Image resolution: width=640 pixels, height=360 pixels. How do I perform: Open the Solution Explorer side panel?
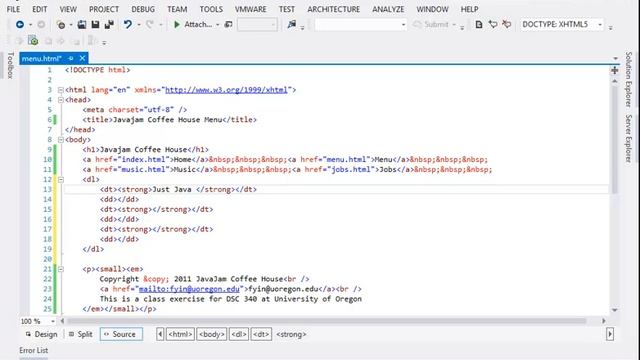629,80
